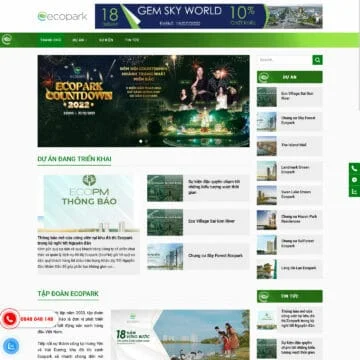The width and height of the screenshot is (360, 360).
Task: Open sidebar thumbnail for Swan Lake Green Ecopark
Action: click(267, 195)
